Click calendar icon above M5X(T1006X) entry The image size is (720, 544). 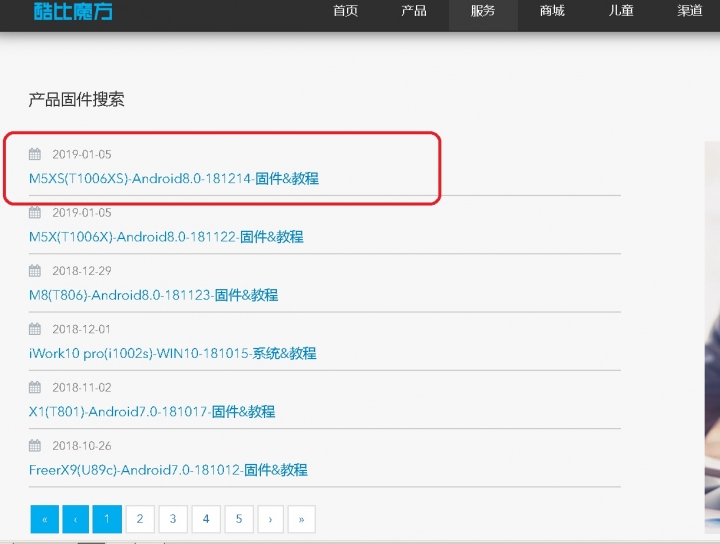pyautogui.click(x=35, y=212)
